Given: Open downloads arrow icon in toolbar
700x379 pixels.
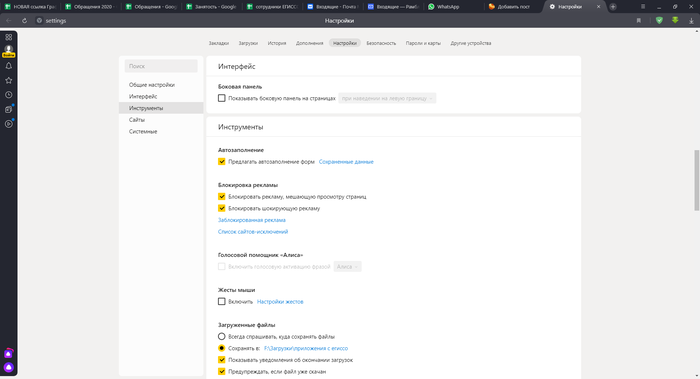Looking at the screenshot, I should coord(691,21).
